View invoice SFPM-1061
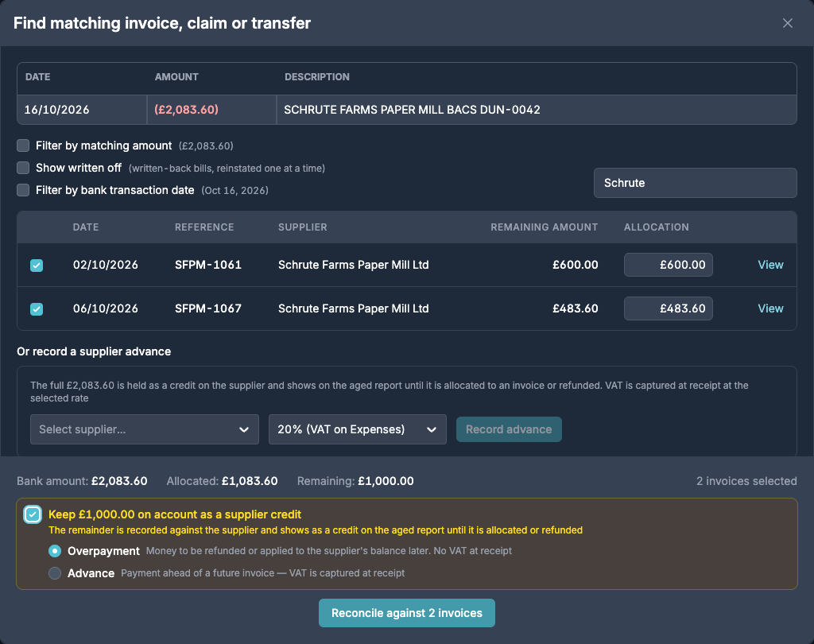 tap(770, 265)
